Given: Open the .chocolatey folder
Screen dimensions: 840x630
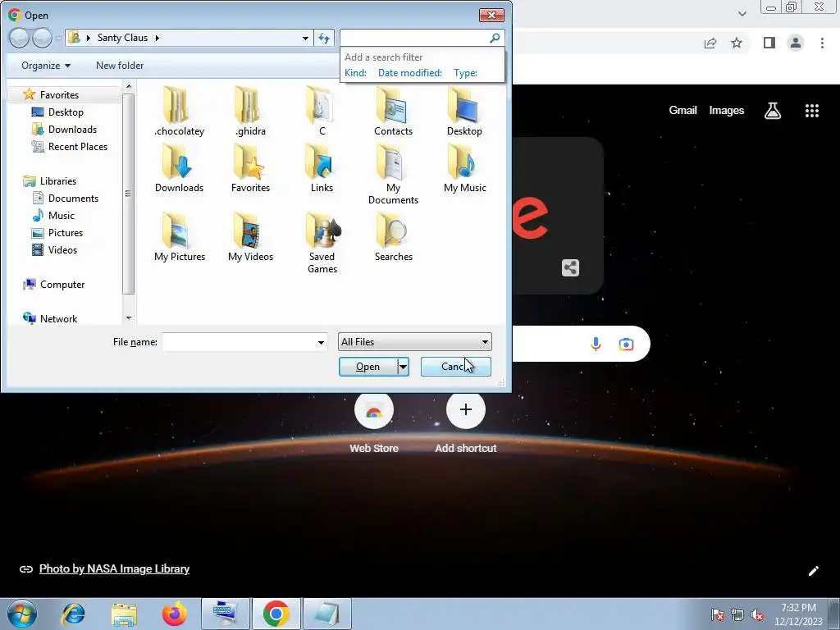Looking at the screenshot, I should 179,111.
